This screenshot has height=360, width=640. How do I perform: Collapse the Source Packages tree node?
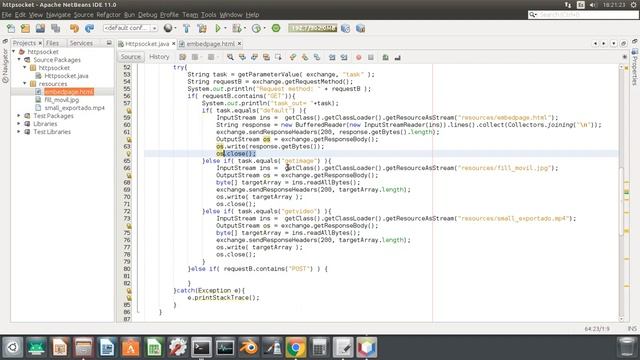[19, 60]
